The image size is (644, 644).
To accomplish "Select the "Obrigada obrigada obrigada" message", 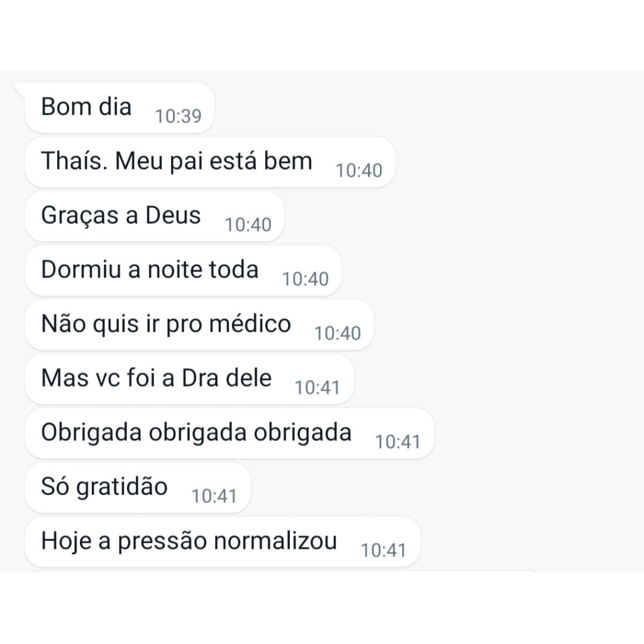I will point(196,433).
